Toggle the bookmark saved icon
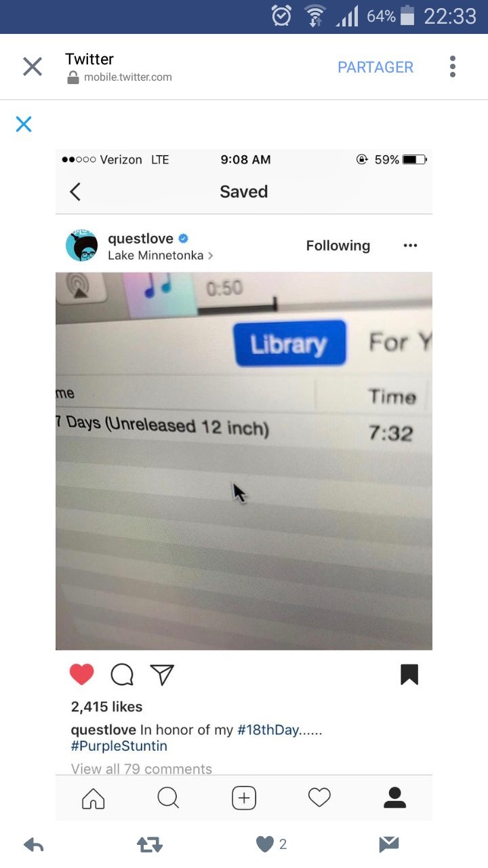The height and width of the screenshot is (868, 488). 409,674
